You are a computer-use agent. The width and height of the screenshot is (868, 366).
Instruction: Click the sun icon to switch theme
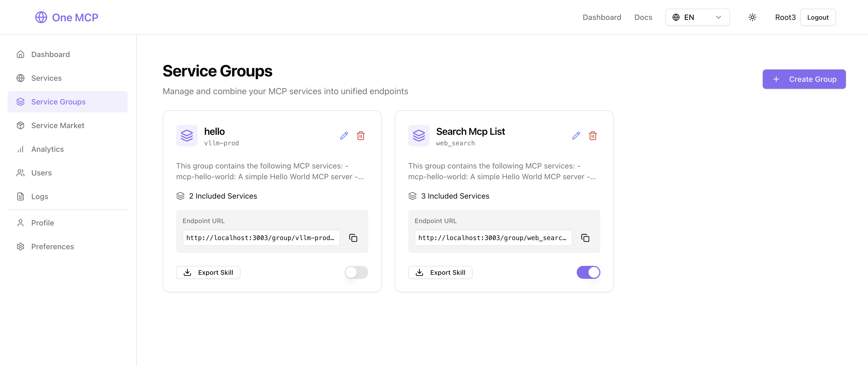pos(752,17)
